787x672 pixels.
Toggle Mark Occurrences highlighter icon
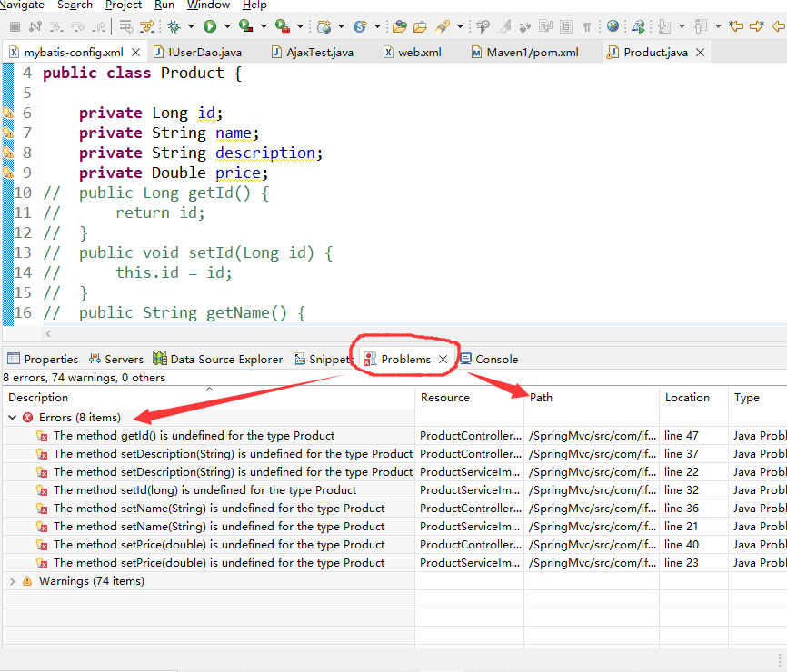point(505,26)
